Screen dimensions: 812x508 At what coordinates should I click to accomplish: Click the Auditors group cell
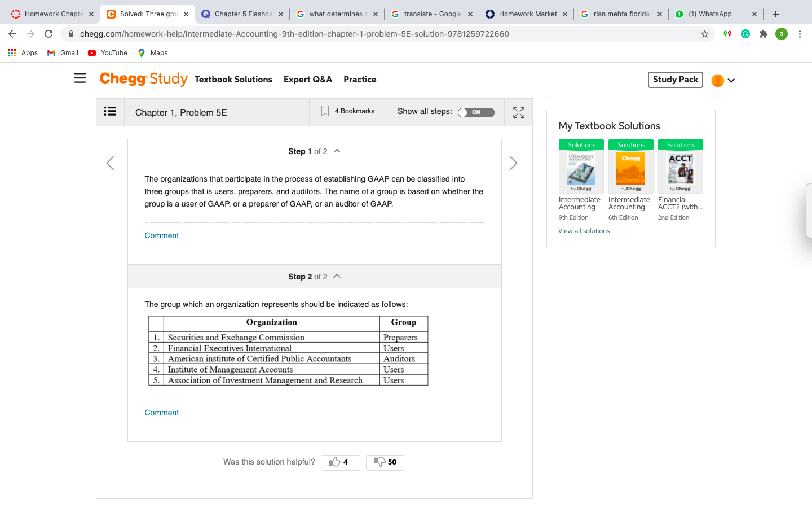coord(404,358)
